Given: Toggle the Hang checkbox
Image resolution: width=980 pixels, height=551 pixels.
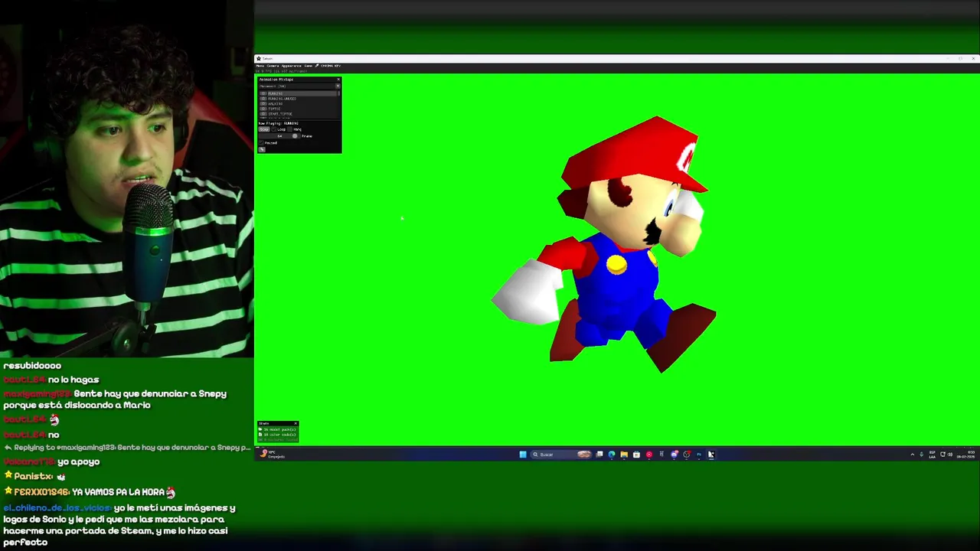Looking at the screenshot, I should (289, 129).
